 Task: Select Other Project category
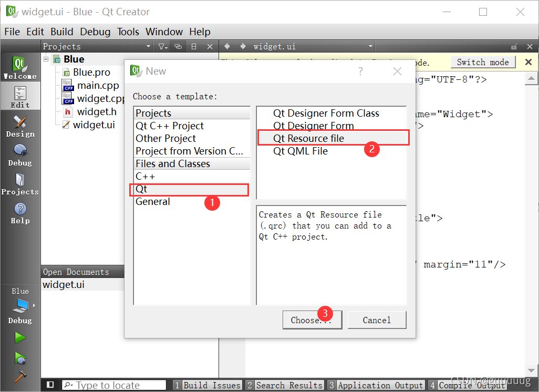pos(192,139)
